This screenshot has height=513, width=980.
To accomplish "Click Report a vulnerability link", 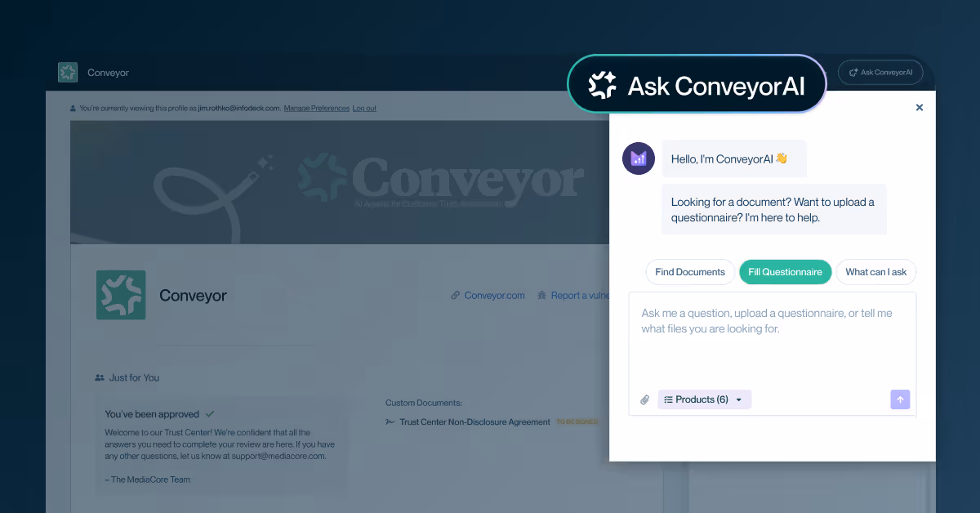I will [572, 296].
